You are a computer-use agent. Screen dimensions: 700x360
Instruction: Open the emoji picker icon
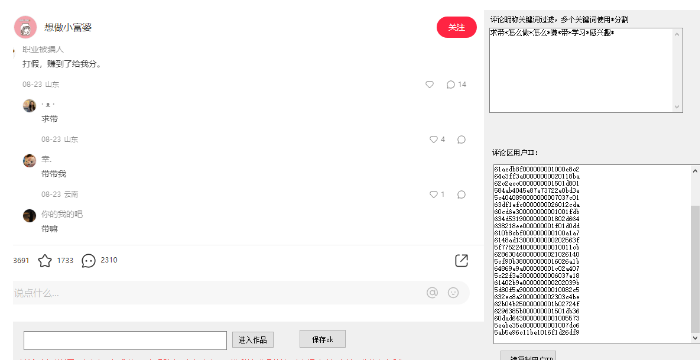(453, 293)
